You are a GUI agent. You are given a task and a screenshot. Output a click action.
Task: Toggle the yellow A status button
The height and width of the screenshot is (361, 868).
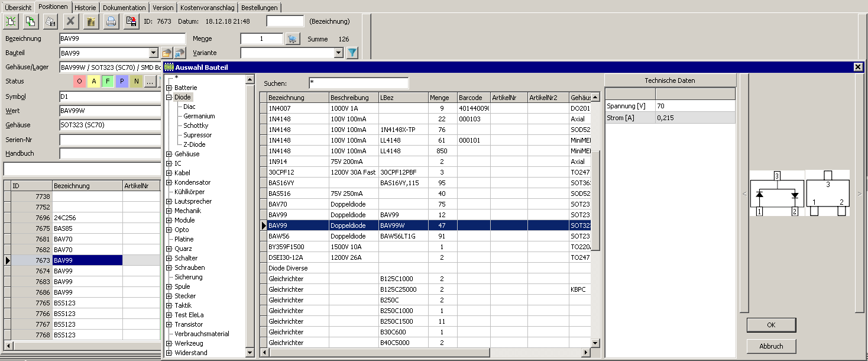click(93, 81)
